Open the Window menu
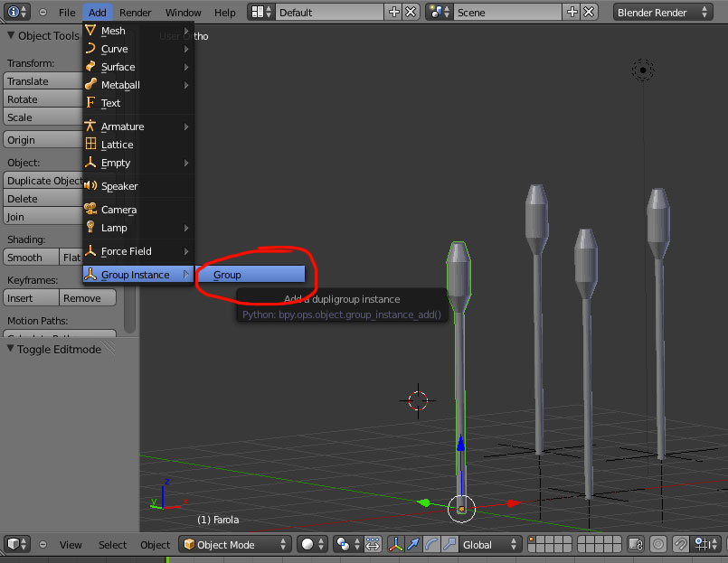Viewport: 728px width, 563px height. point(184,13)
